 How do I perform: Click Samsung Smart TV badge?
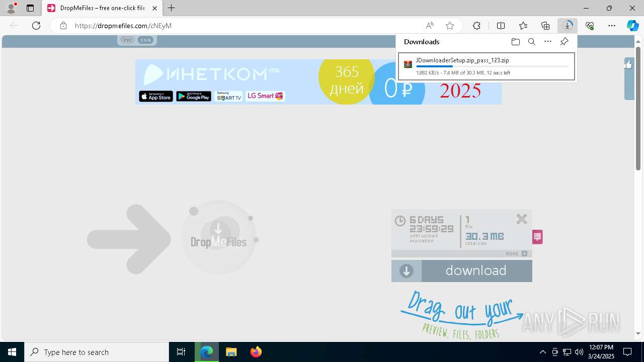tap(228, 97)
